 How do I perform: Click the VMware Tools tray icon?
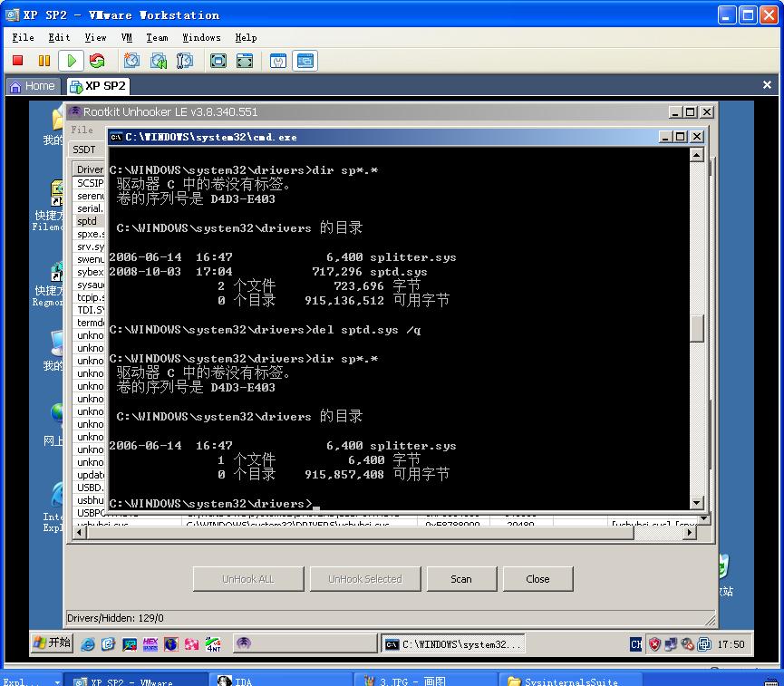704,644
